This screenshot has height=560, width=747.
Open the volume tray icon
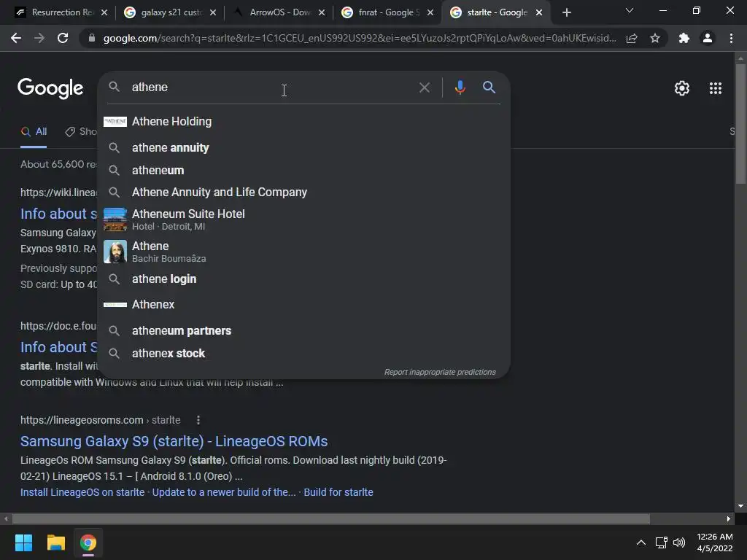[679, 542]
